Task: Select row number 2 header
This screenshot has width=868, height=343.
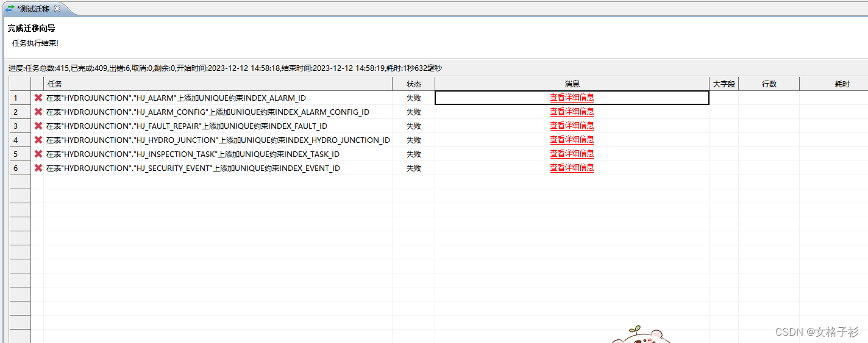Action: [x=20, y=112]
